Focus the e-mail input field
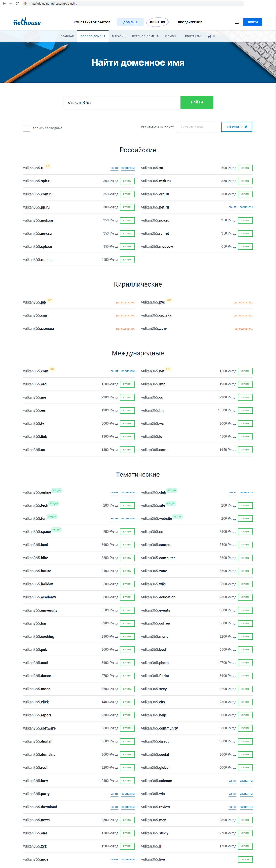The width and height of the screenshot is (276, 868). [199, 127]
